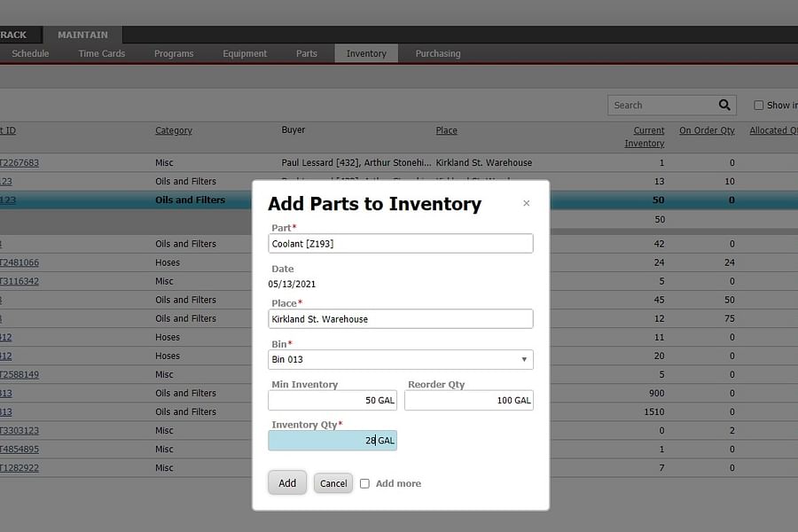Select the Parts tab
Image resolution: width=798 pixels, height=532 pixels.
(306, 53)
